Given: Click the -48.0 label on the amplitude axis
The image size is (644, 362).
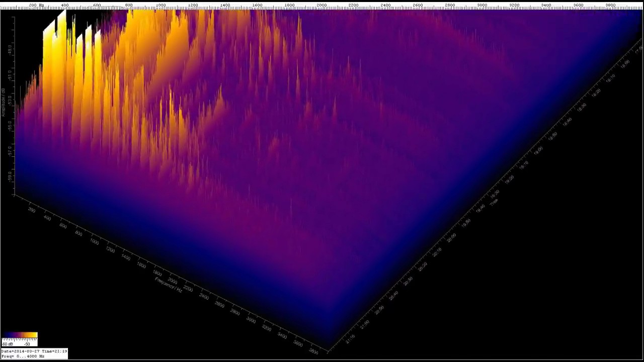Looking at the screenshot, I should pos(10,49).
